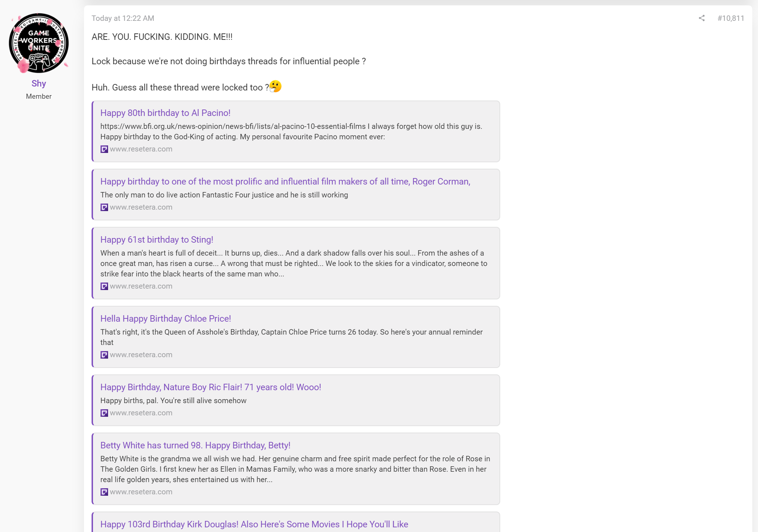This screenshot has height=532, width=758.
Task: Click the share icon for this post
Action: pos(702,18)
